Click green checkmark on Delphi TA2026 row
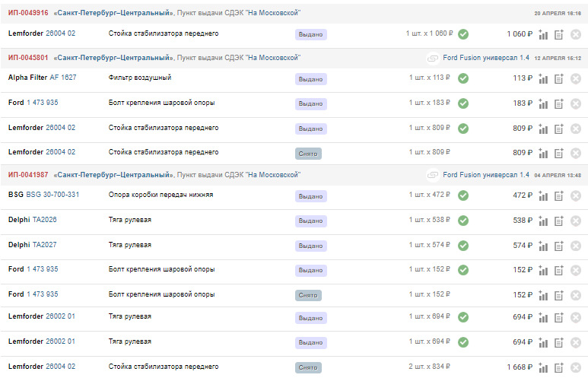588x378 pixels. (x=463, y=221)
